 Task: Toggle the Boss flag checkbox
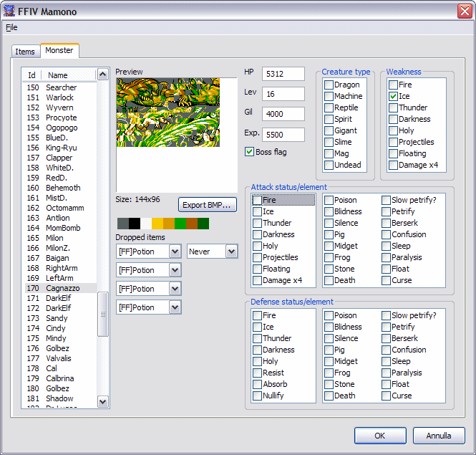pyautogui.click(x=250, y=152)
